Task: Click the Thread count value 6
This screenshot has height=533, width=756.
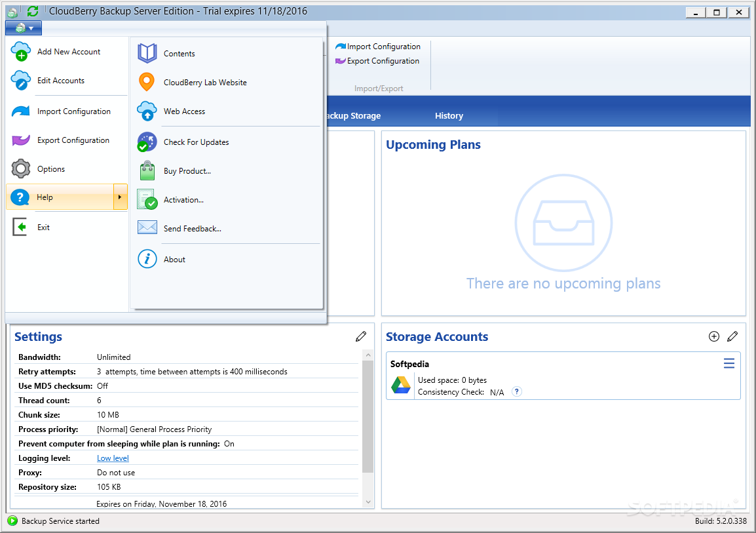Action: pyautogui.click(x=100, y=401)
